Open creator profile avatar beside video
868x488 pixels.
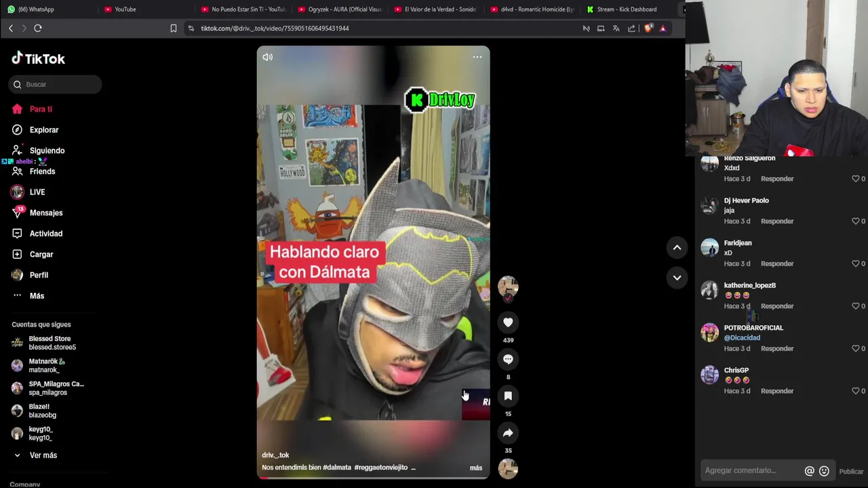[508, 286]
